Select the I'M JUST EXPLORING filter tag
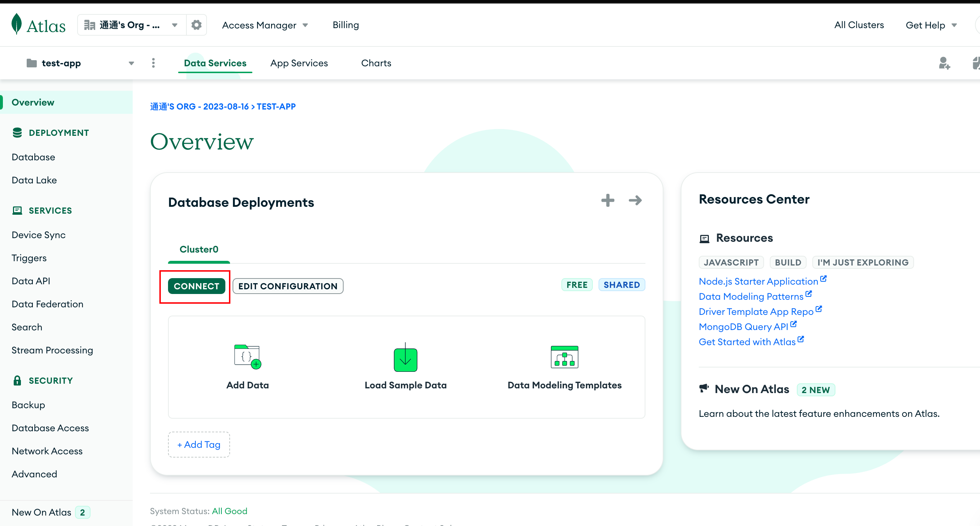 (862, 262)
